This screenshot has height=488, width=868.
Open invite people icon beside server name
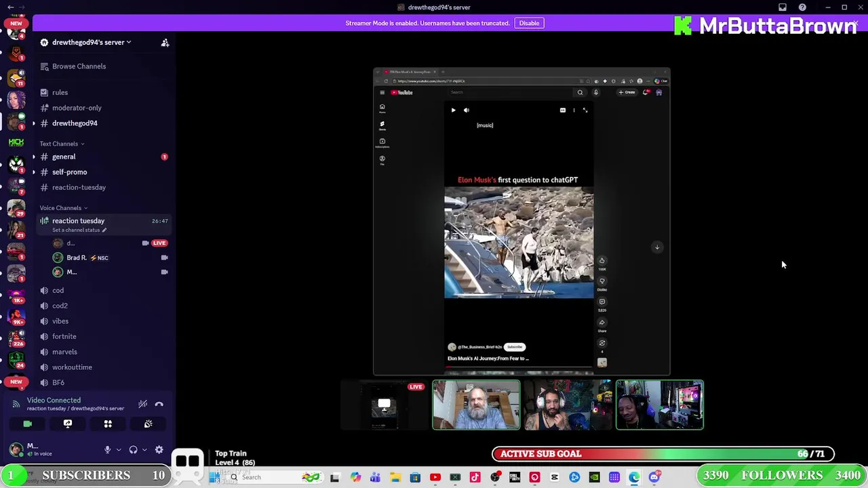(165, 43)
